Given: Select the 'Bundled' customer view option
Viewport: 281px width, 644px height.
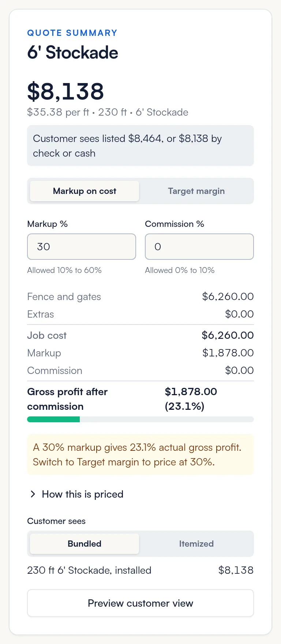Looking at the screenshot, I should point(85,544).
